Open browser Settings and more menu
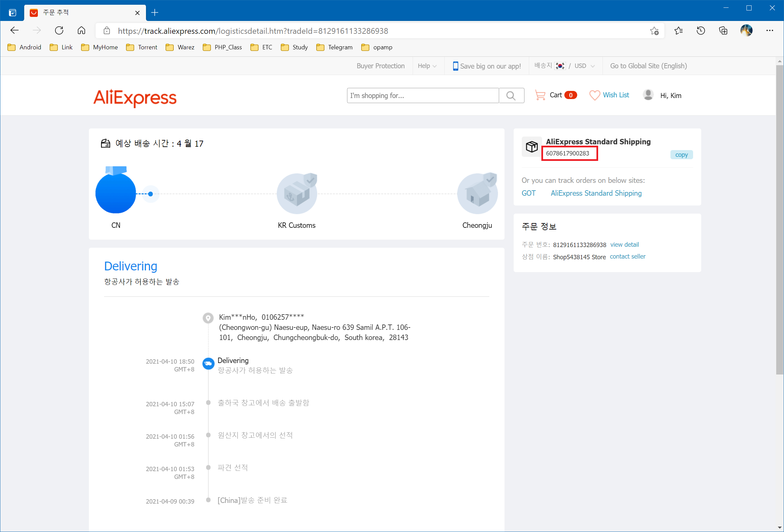This screenshot has width=784, height=532. tap(769, 31)
